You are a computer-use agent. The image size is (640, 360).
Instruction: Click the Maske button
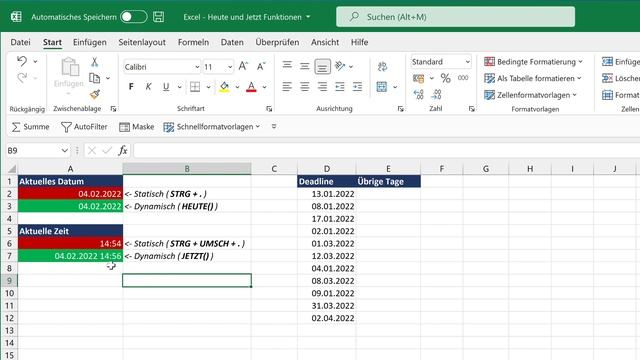(x=137, y=127)
